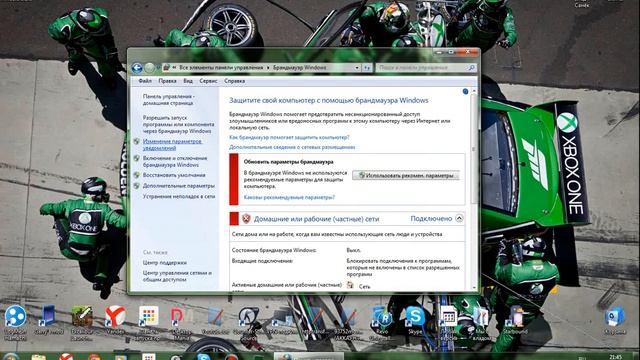Image resolution: width=640 pixels, height=360 pixels.
Task: Open Устранение неполадок в сети link
Action: coord(179,196)
